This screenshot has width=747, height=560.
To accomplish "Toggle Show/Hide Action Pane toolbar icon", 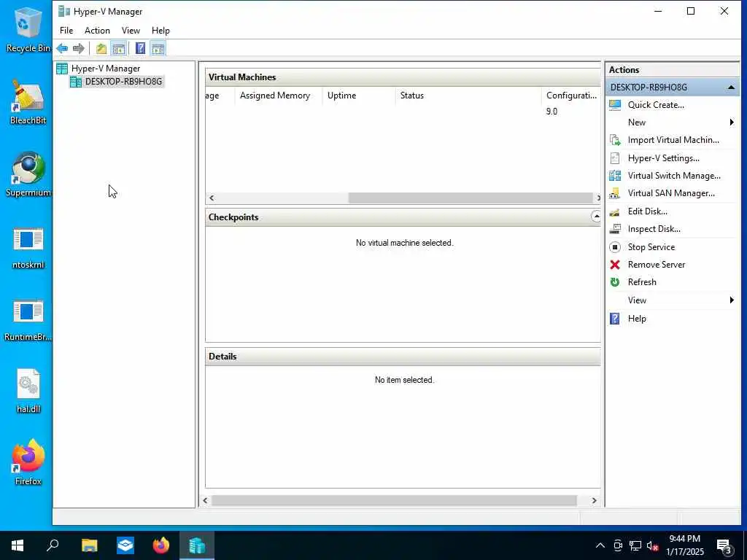I will tap(158, 48).
